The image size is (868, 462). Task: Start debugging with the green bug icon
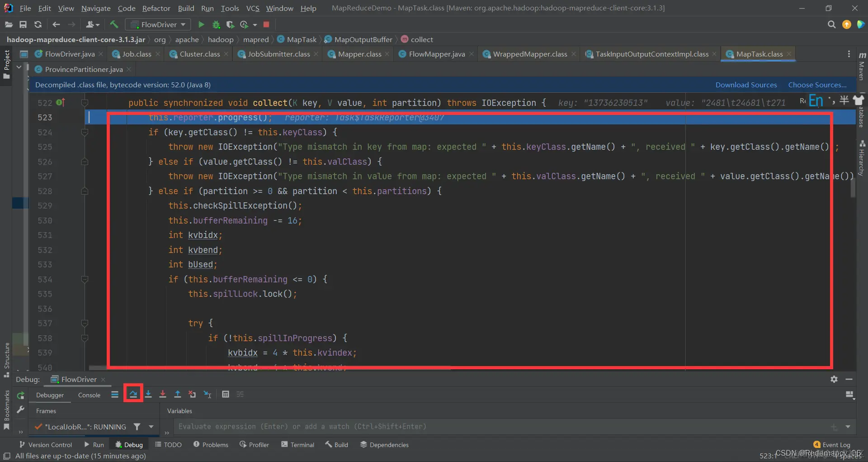[216, 24]
